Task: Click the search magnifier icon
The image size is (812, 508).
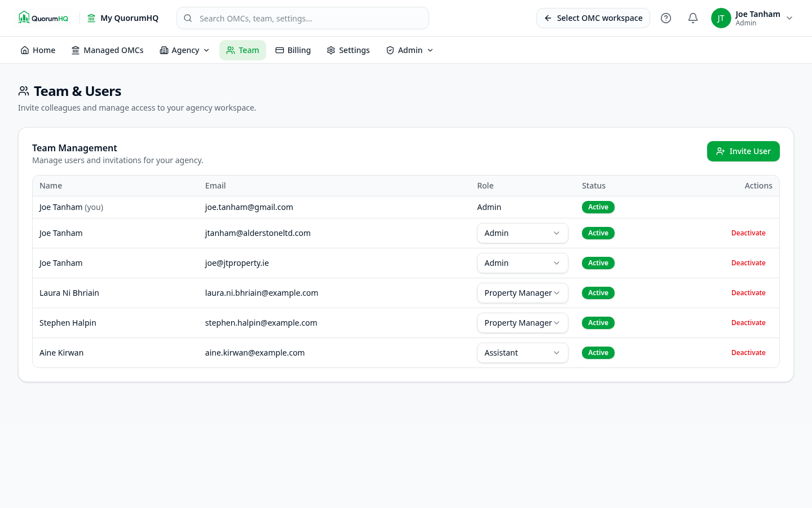Action: coord(188,18)
